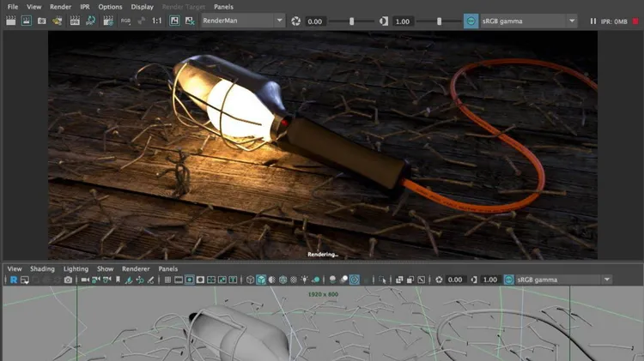The width and height of the screenshot is (644, 361).
Task: Click the Grease pencil icon
Action: click(x=151, y=280)
